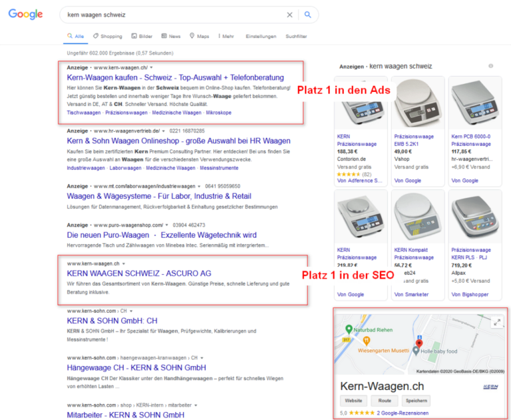The image size is (511, 420).
Task: Open the Kern PCB 6000-0 Präzisionswaage title
Action: [x=471, y=140]
